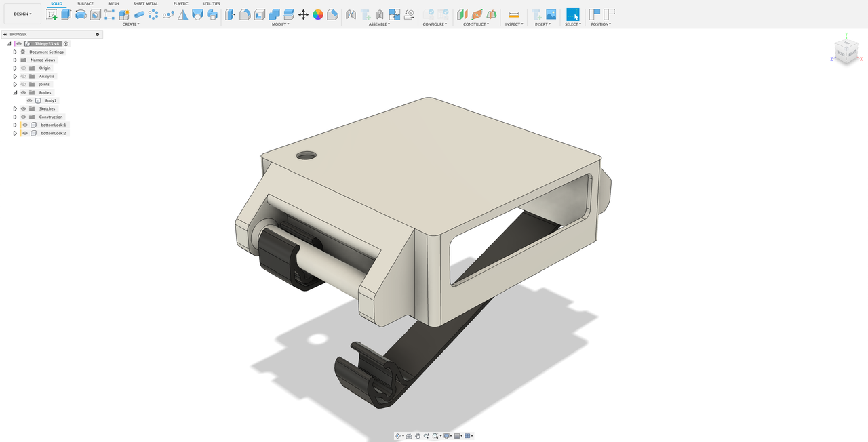Open the Inspect menu
The width and height of the screenshot is (868, 442).
[x=514, y=24]
